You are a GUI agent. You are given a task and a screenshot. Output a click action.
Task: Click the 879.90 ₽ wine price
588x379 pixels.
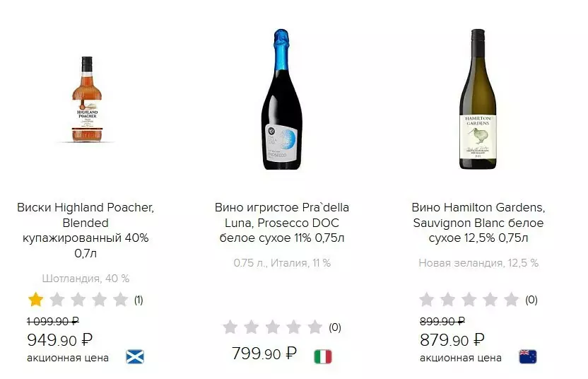point(452,340)
